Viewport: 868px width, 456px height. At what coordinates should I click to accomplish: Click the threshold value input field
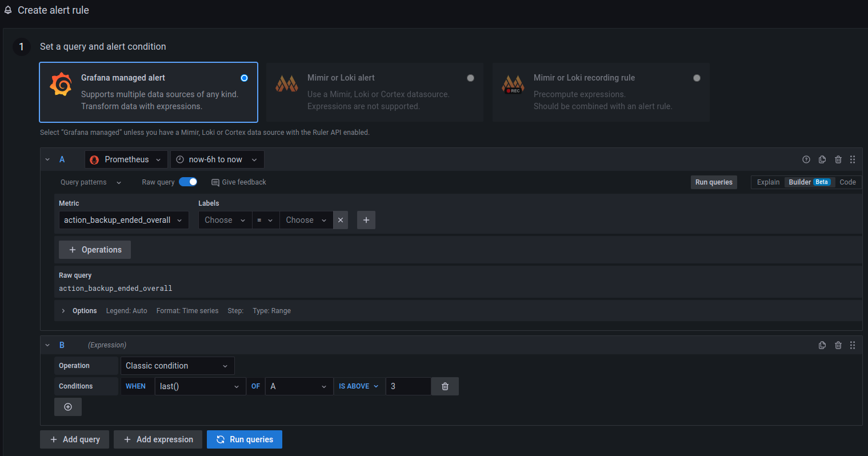[x=408, y=386]
